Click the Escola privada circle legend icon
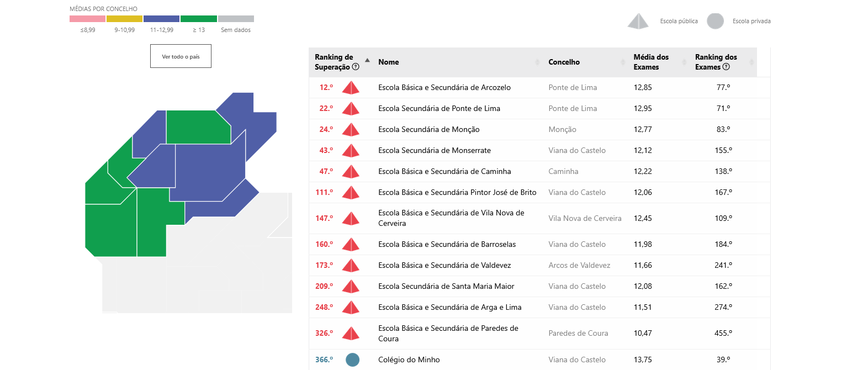This screenshot has width=868, height=370. click(715, 21)
